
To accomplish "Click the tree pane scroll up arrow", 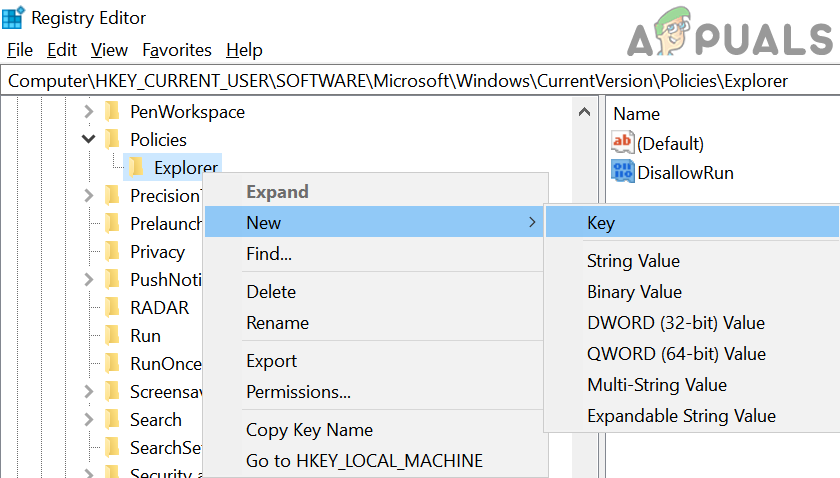I will pyautogui.click(x=584, y=112).
